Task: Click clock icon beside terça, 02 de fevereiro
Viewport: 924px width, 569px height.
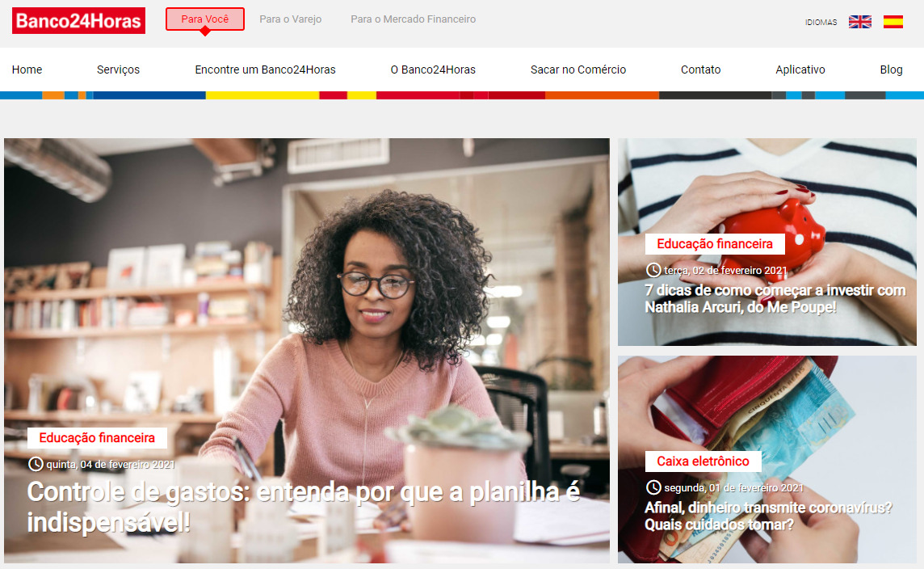Action: [653, 270]
